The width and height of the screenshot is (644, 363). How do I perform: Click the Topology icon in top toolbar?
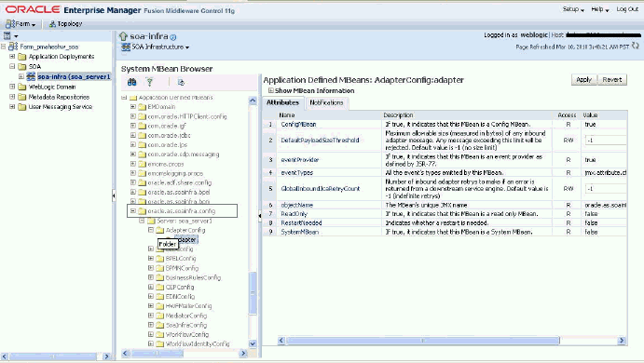pyautogui.click(x=52, y=24)
